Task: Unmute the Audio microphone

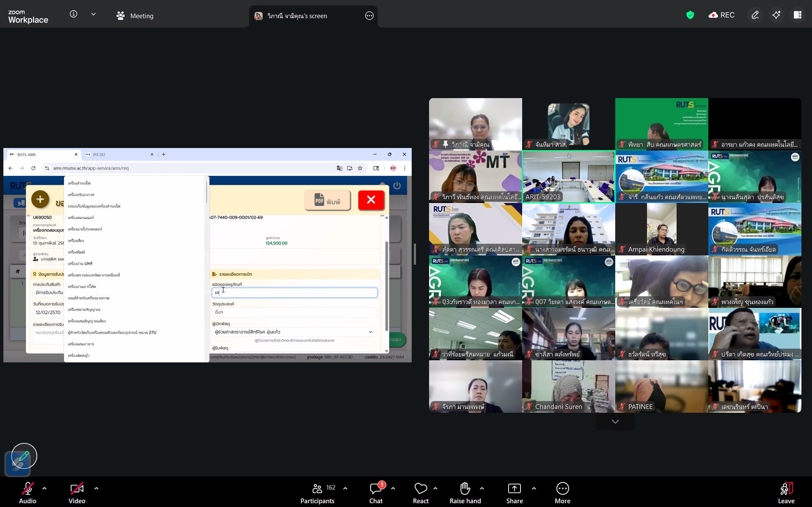Action: 28,489
